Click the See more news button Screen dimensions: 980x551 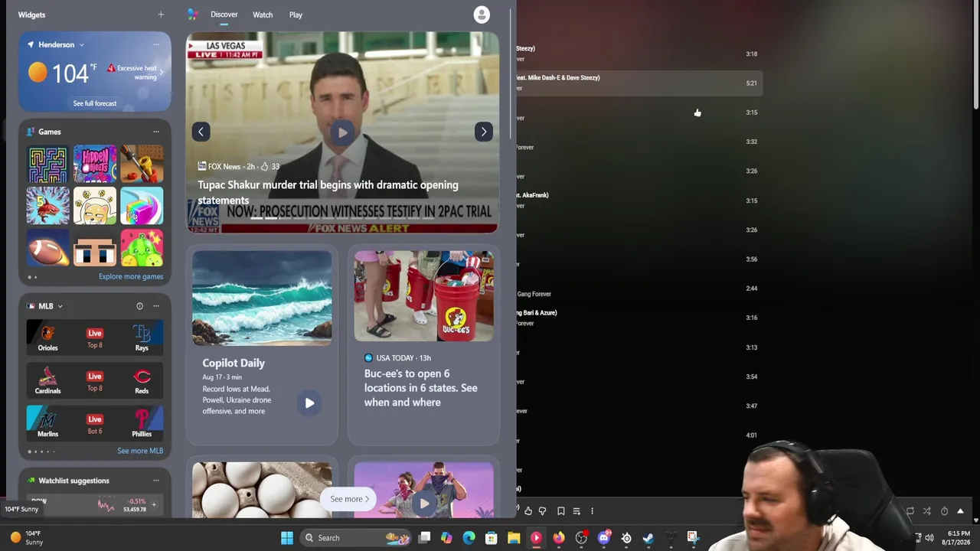(x=349, y=499)
